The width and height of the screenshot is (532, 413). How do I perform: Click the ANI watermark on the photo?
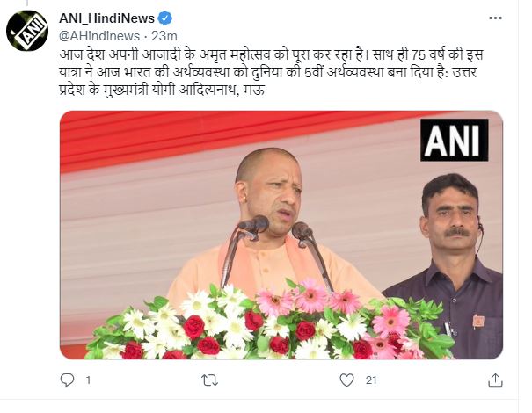click(455, 140)
